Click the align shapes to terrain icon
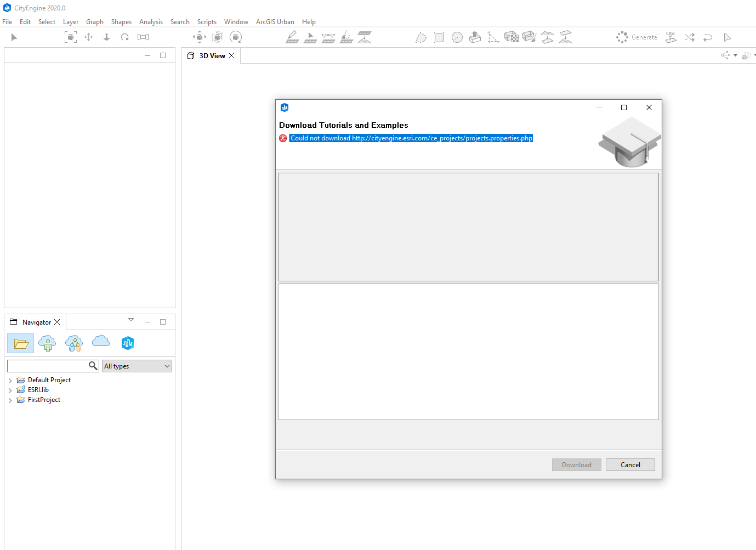The image size is (756, 550). 548,37
